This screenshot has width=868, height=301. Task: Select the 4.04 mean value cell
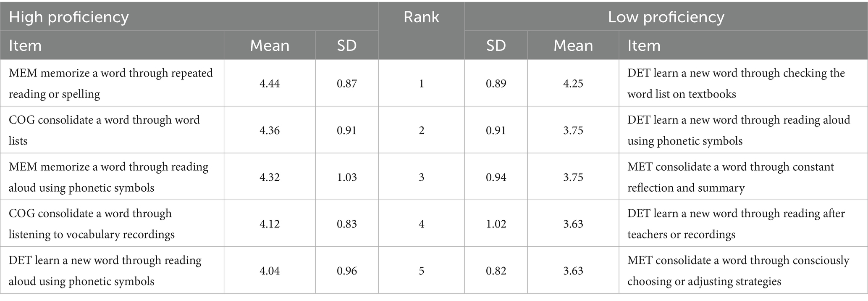click(x=270, y=270)
